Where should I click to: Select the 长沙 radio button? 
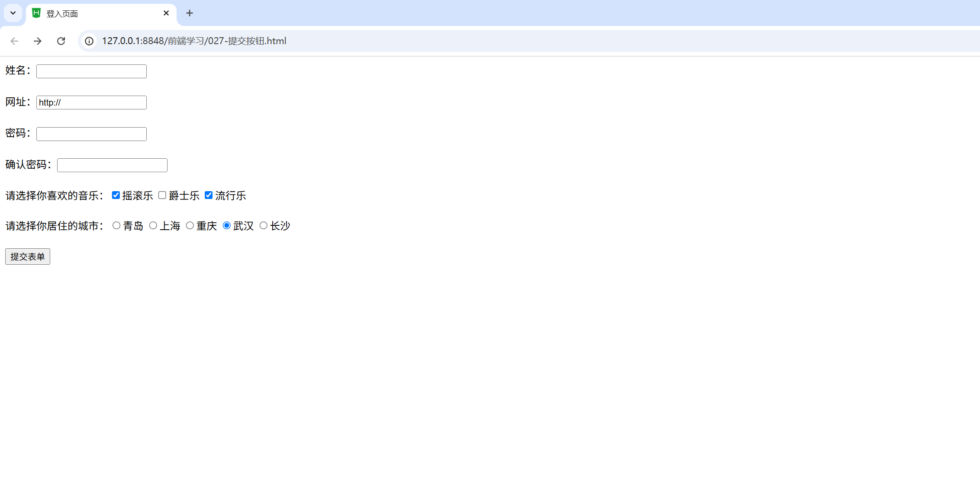tap(264, 225)
